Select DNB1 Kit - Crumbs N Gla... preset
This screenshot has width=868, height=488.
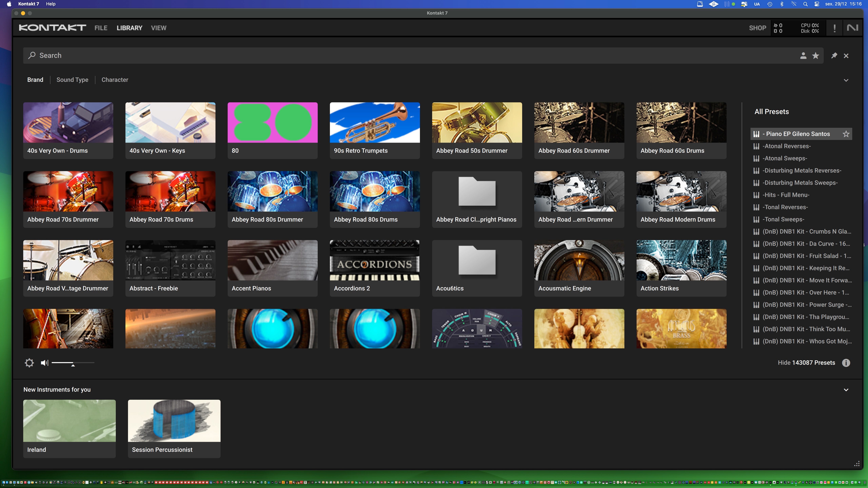point(801,231)
